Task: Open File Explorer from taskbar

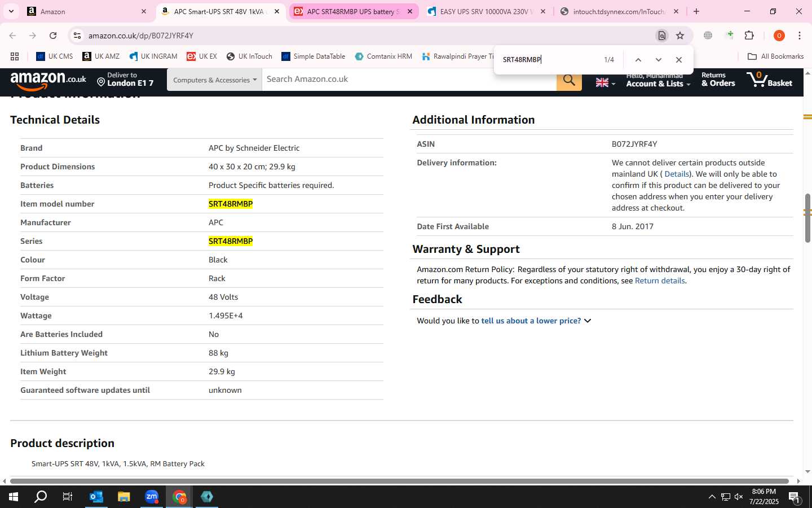Action: (123, 497)
